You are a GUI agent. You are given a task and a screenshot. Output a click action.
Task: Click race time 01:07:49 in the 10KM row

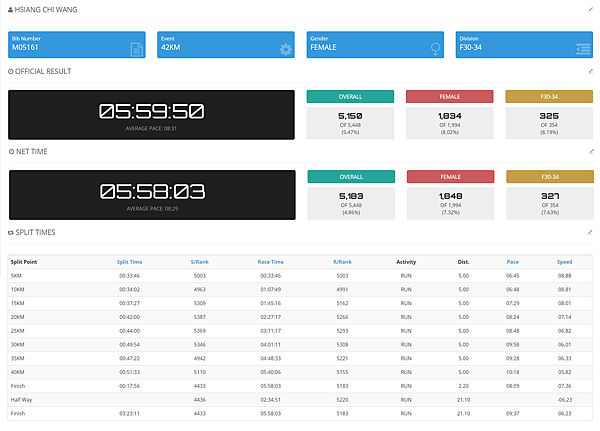pyautogui.click(x=271, y=289)
